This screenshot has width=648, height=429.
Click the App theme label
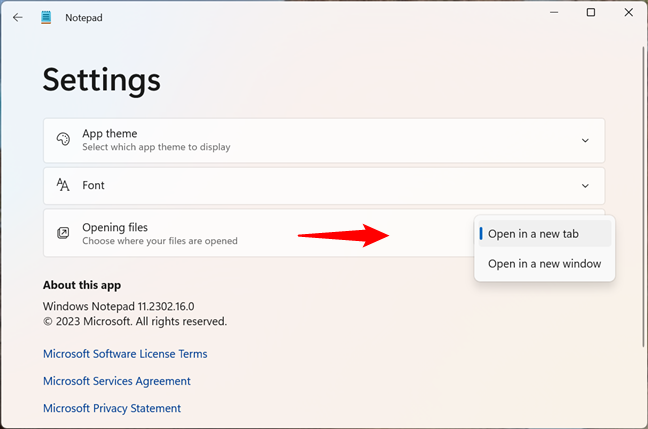point(110,133)
